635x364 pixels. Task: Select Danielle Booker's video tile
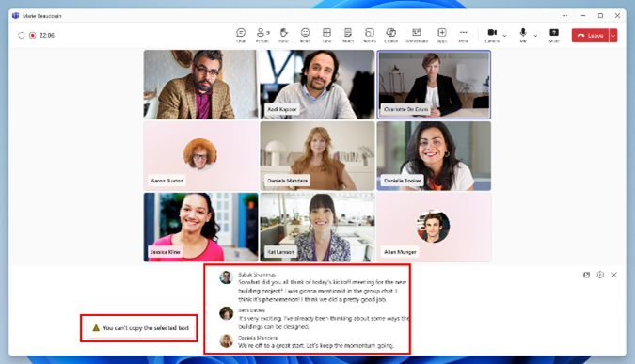(434, 156)
